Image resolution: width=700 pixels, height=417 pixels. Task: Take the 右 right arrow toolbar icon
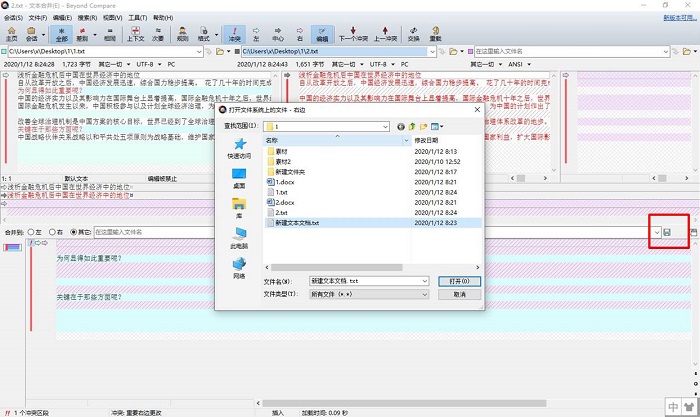click(300, 34)
